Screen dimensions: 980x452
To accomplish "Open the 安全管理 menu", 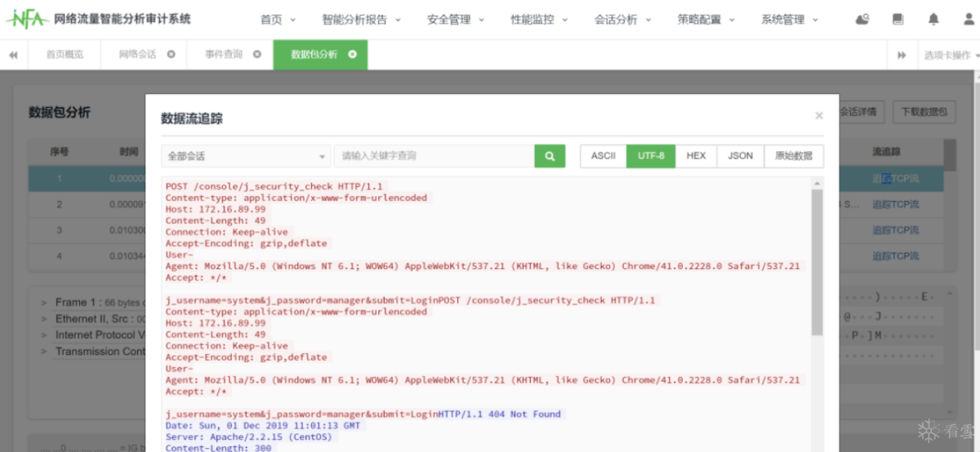I will [456, 20].
